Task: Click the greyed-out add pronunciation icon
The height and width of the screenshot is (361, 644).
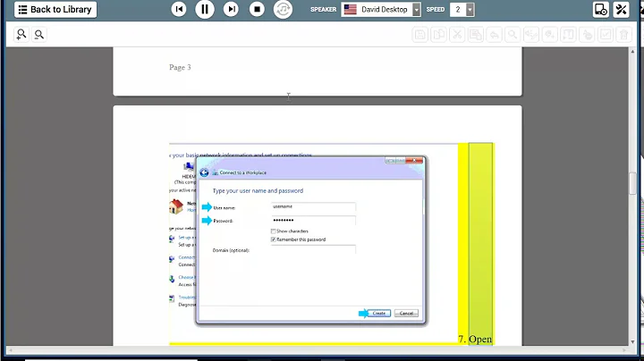Action: [x=549, y=35]
